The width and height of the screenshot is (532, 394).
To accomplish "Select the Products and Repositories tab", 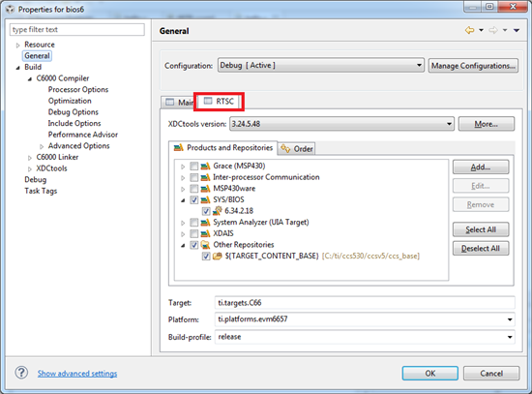I will (223, 148).
